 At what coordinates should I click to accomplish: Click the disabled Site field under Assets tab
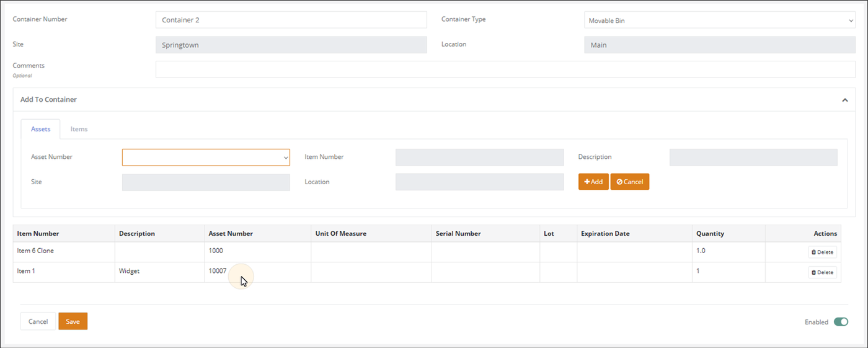[206, 182]
